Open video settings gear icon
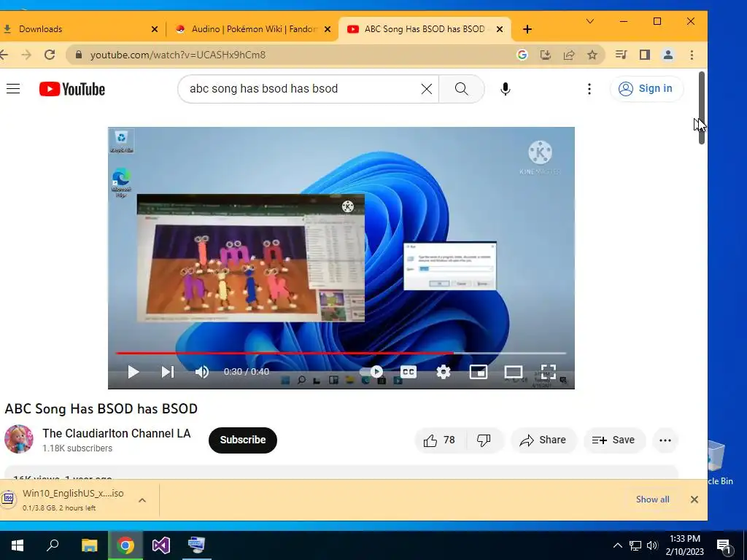The image size is (747, 560). click(444, 372)
